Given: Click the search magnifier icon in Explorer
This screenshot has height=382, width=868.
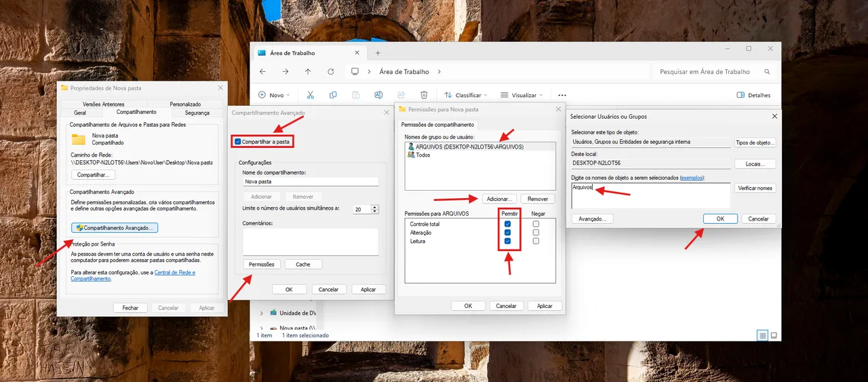Looking at the screenshot, I should [x=767, y=71].
